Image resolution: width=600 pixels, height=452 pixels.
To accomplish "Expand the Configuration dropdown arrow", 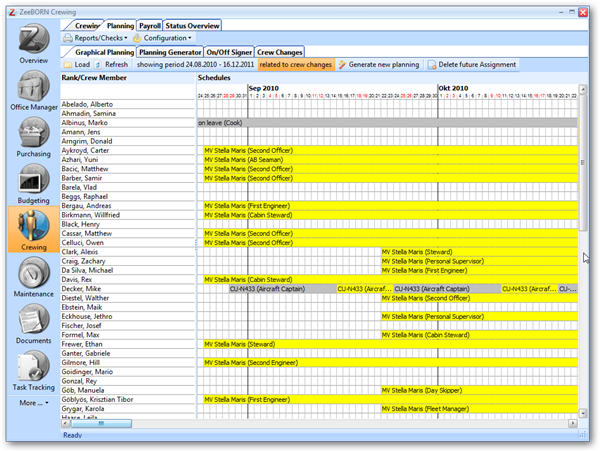I will pyautogui.click(x=189, y=38).
